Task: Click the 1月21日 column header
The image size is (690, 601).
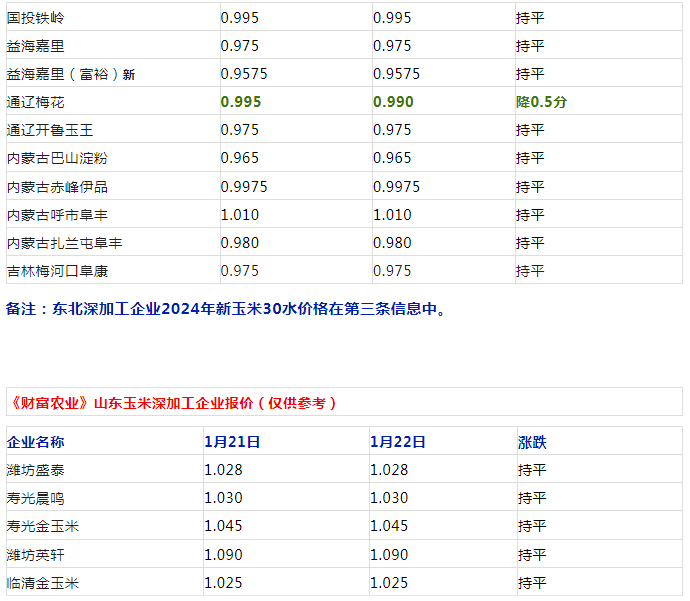Action: [x=232, y=442]
